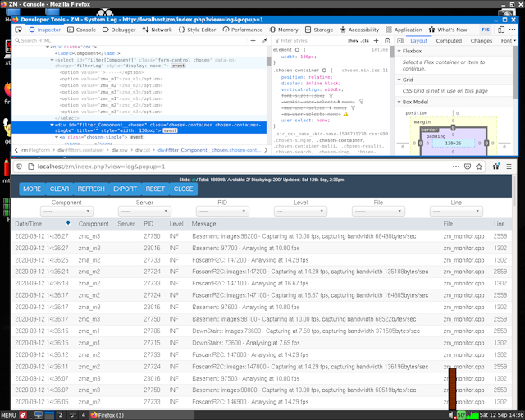Click event badge on select filter[Component]

coord(178,66)
